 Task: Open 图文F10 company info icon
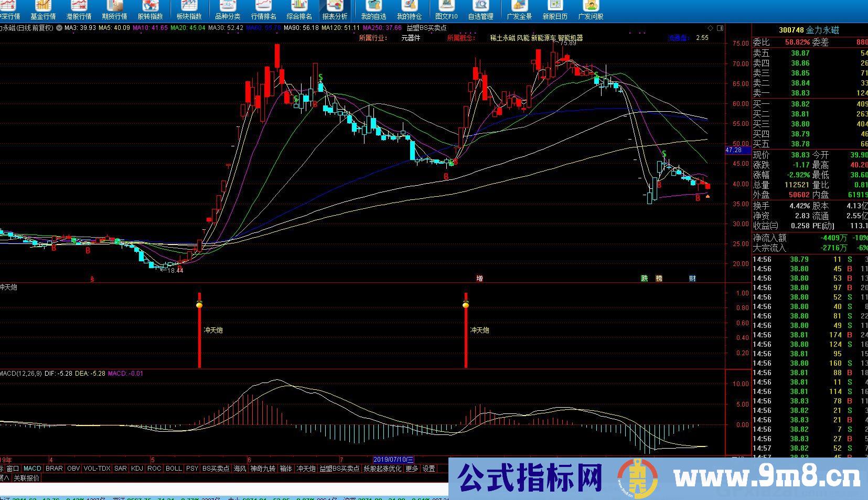pyautogui.click(x=446, y=10)
